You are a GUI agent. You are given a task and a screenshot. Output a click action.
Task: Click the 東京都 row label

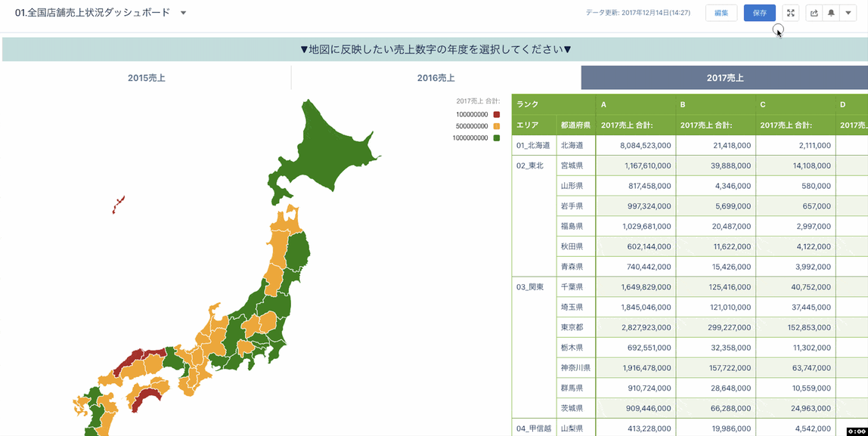click(x=575, y=327)
